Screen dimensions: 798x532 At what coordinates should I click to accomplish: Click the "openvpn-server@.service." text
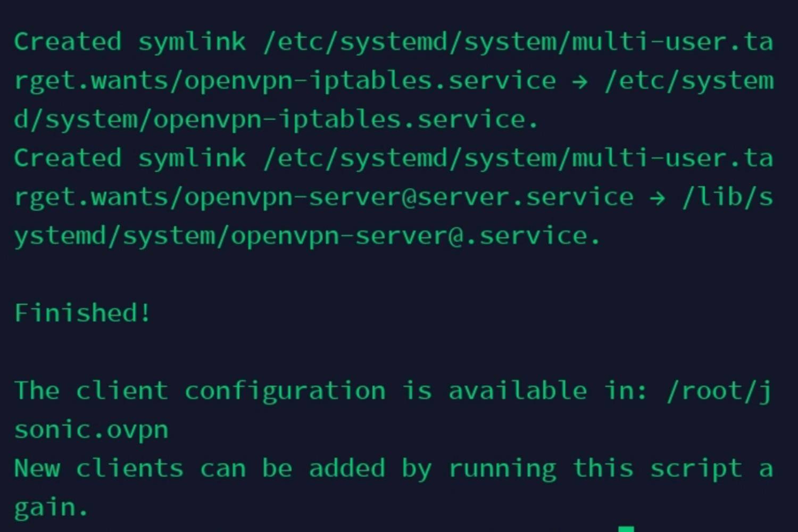(x=415, y=236)
